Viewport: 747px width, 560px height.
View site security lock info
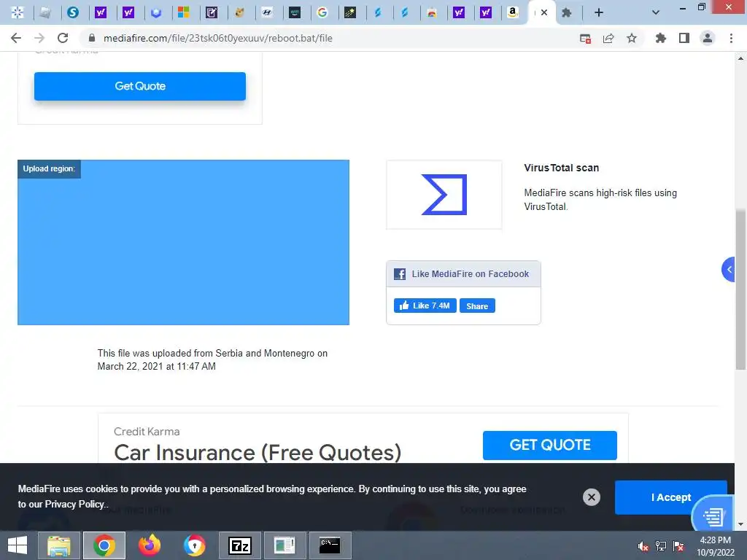pyautogui.click(x=92, y=38)
